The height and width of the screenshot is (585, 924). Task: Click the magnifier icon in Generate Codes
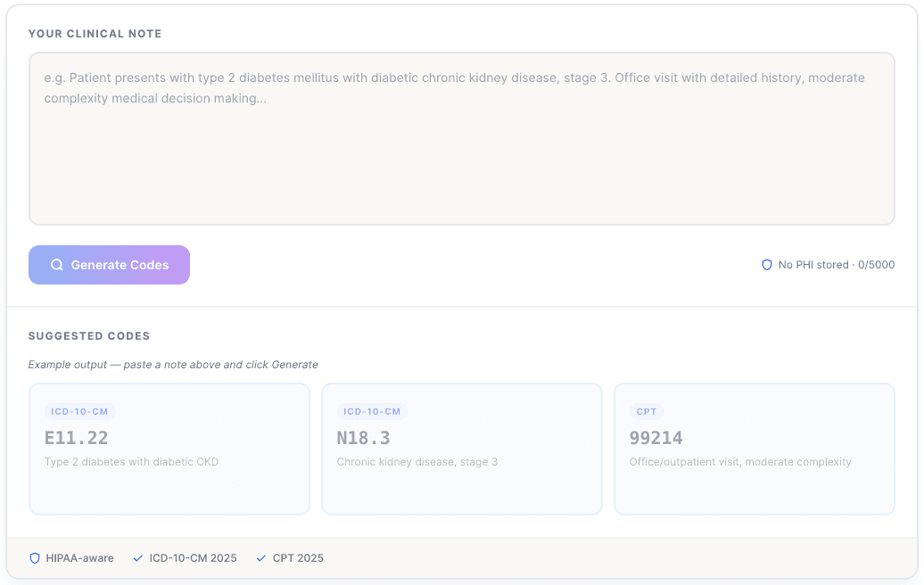coord(57,265)
